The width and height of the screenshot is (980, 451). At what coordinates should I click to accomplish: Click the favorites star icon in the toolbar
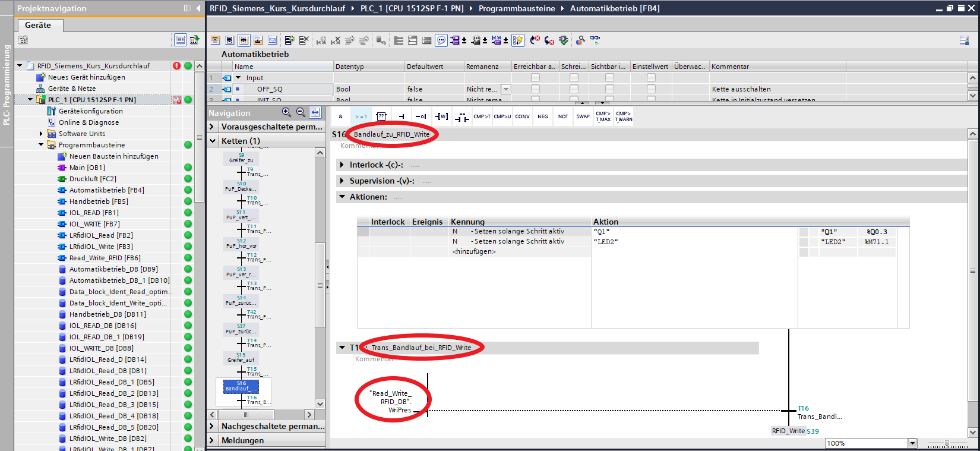click(x=518, y=40)
